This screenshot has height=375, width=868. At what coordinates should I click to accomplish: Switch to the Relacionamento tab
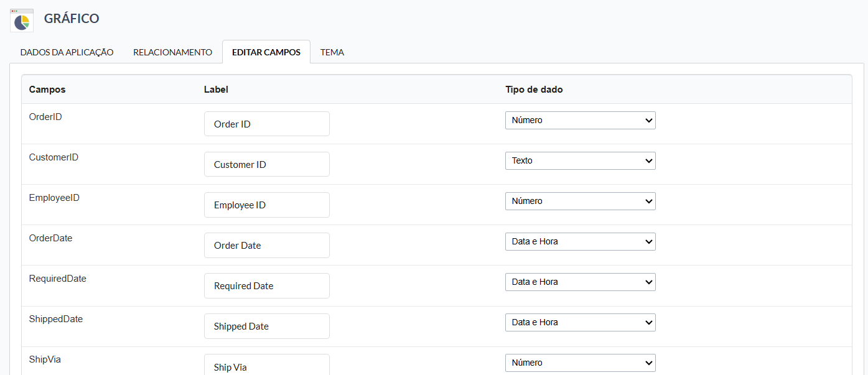coord(172,52)
